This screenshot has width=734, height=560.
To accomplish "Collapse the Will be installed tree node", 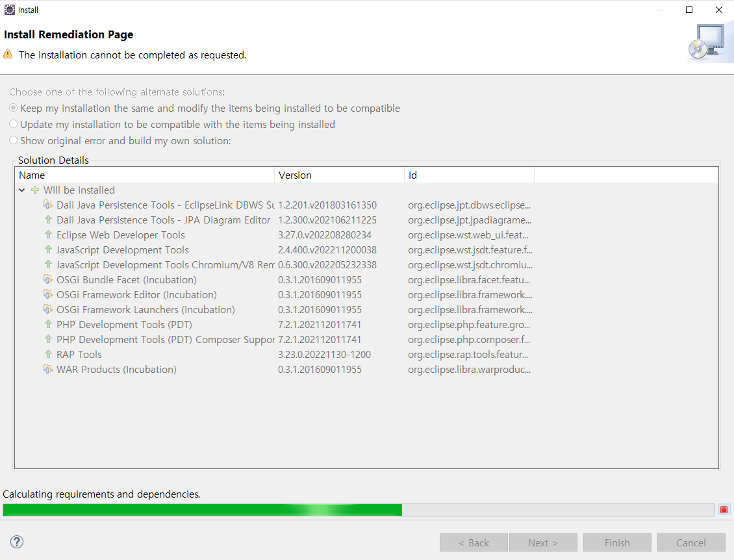I will click(22, 190).
